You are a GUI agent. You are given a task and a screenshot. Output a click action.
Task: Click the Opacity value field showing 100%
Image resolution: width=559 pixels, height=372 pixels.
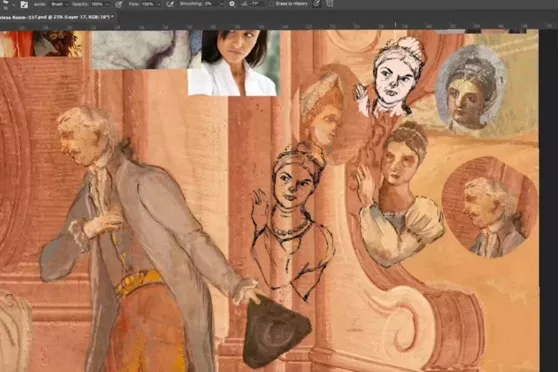97,4
